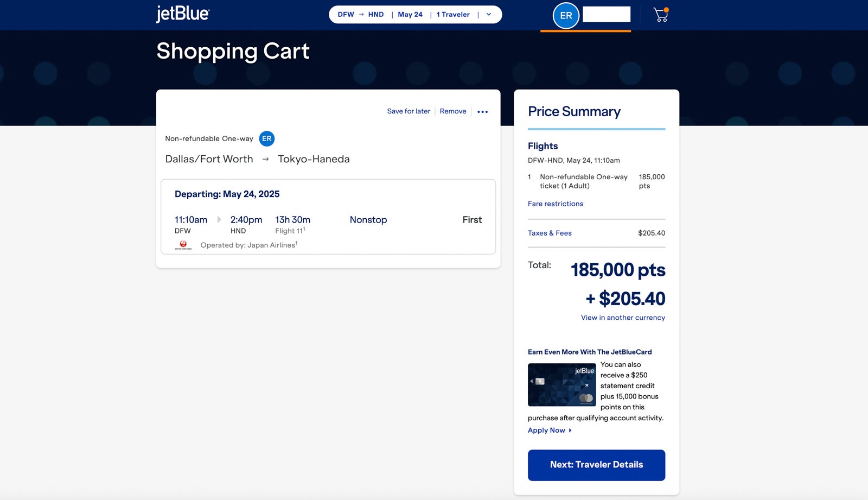Expand the trip search summary chevron

(489, 15)
